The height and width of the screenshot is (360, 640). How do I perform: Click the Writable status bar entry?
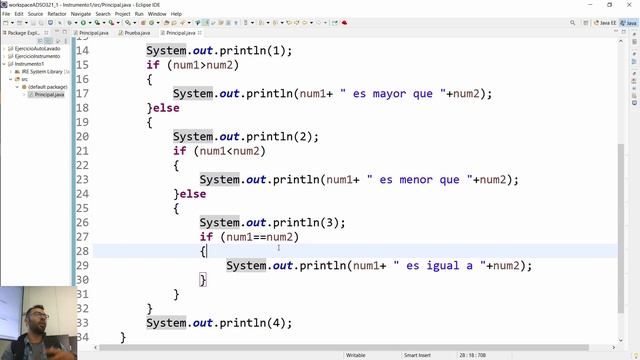tap(356, 355)
